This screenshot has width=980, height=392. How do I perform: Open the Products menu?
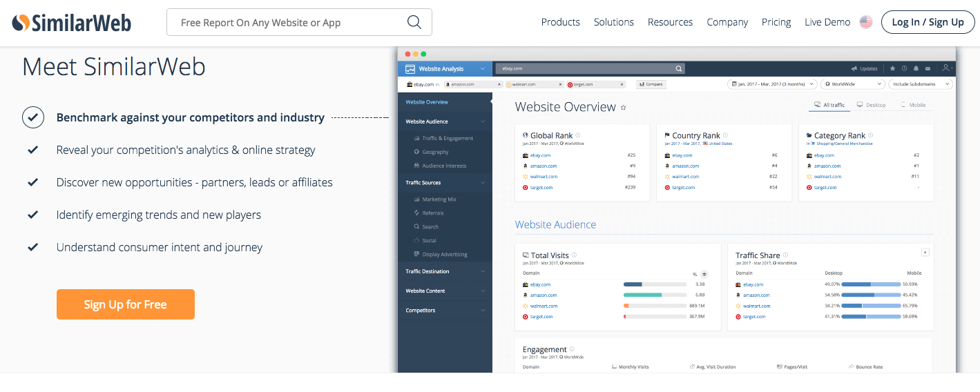coord(561,22)
